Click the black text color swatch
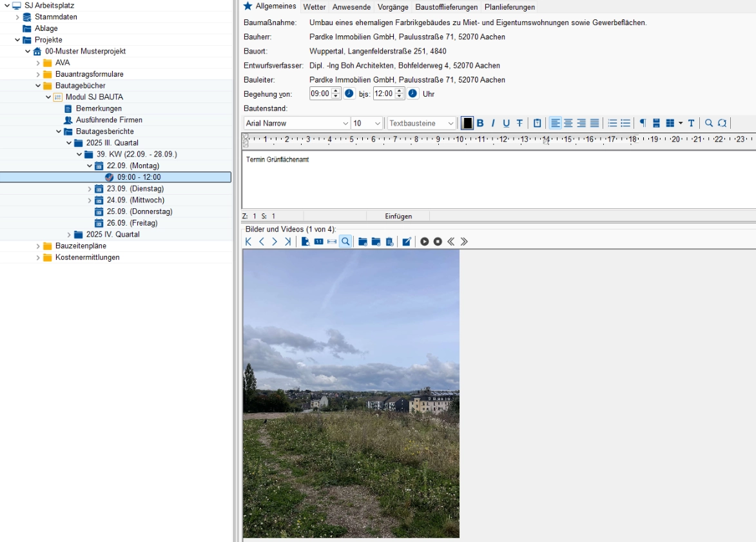Viewport: 756px width, 542px height. tap(467, 123)
